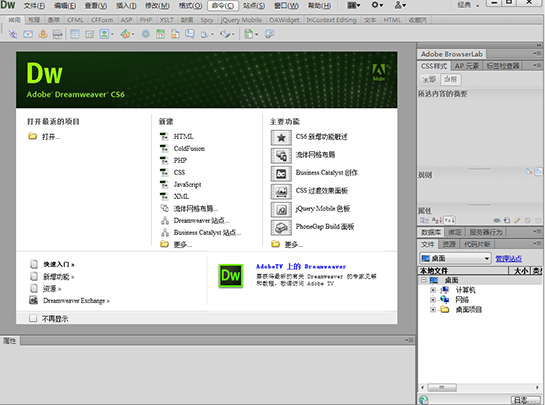
Task: Open the layout dropdown in application bar
Action: (x=354, y=6)
